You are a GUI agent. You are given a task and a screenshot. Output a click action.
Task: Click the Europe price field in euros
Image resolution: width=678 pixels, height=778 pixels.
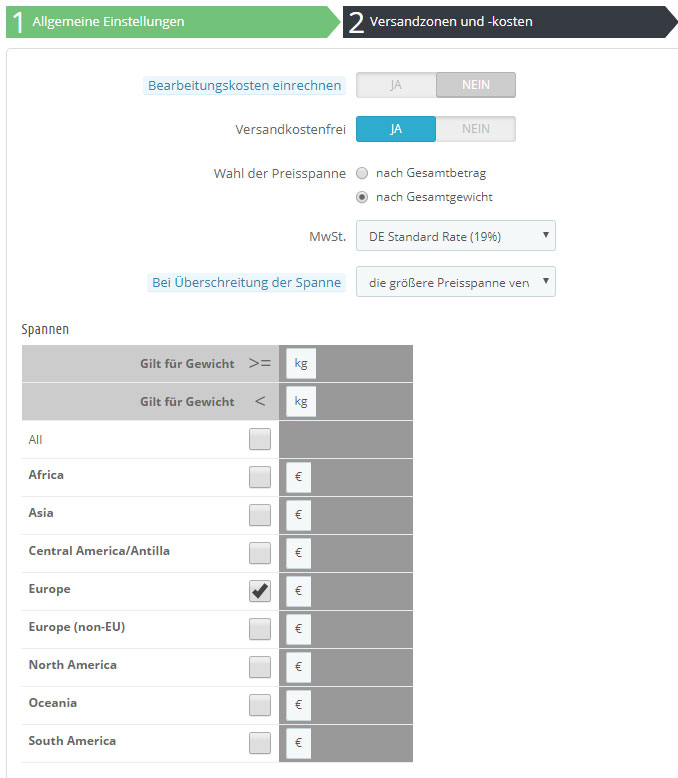pyautogui.click(x=298, y=591)
